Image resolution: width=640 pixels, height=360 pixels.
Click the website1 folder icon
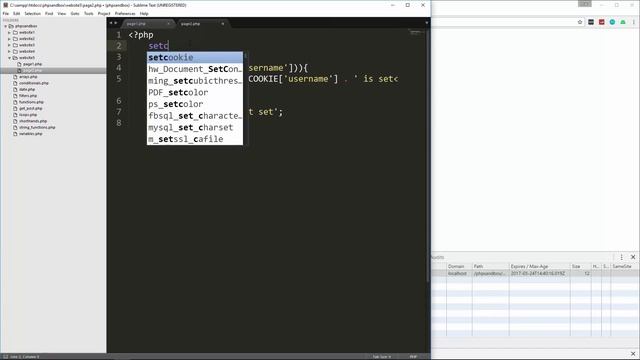(x=15, y=32)
